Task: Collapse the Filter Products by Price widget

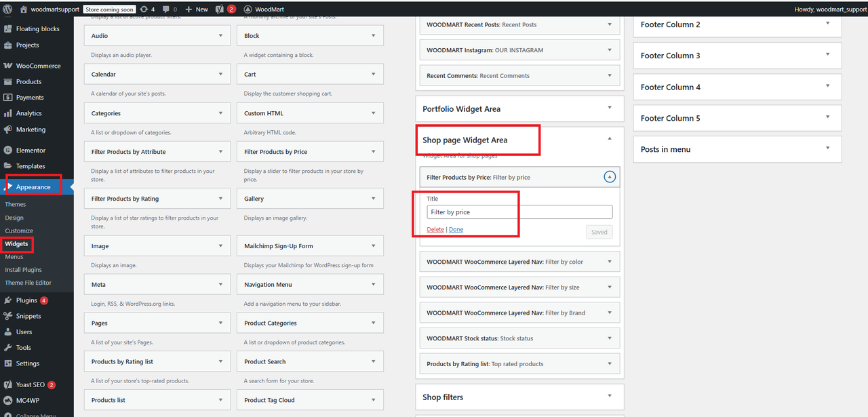Action: coord(609,177)
